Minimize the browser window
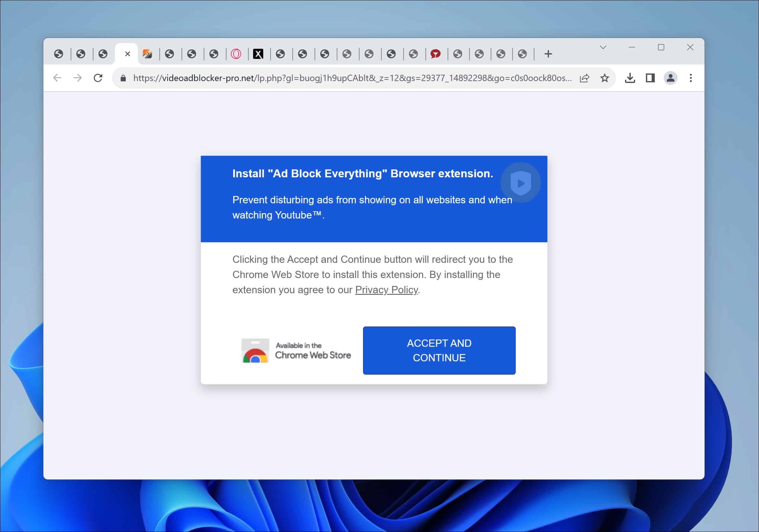The height and width of the screenshot is (532, 759). 632,47
